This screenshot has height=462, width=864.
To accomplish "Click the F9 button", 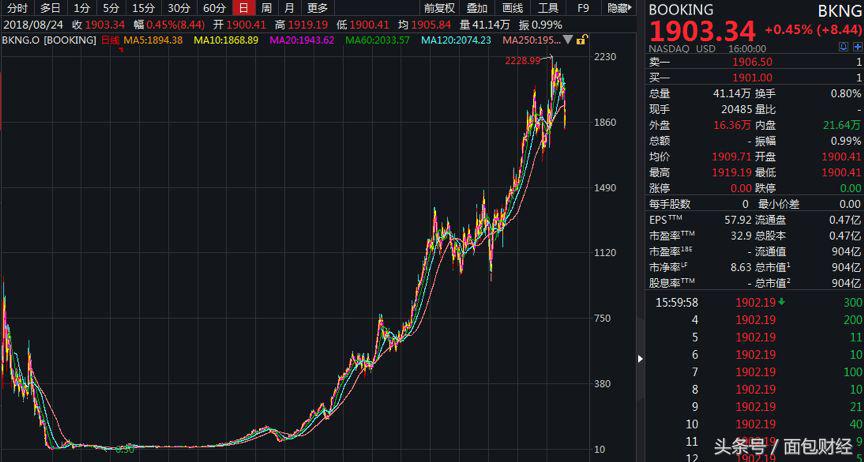I will tap(582, 8).
